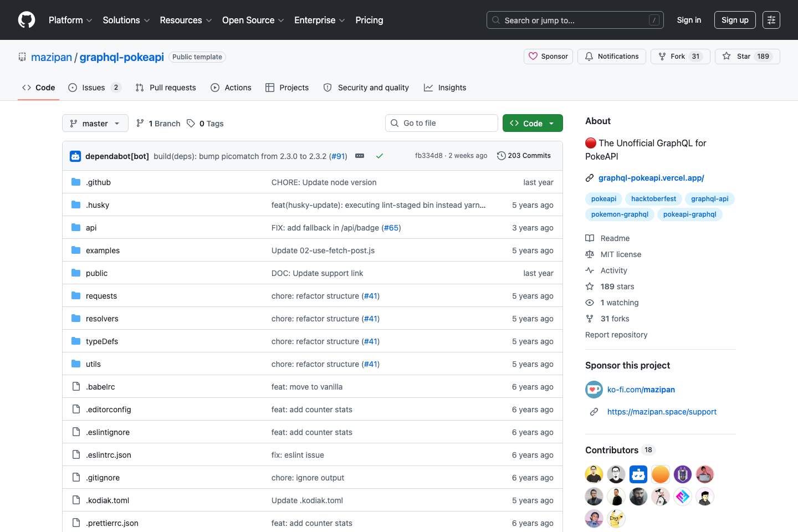Expand the green Code dropdown

point(551,123)
